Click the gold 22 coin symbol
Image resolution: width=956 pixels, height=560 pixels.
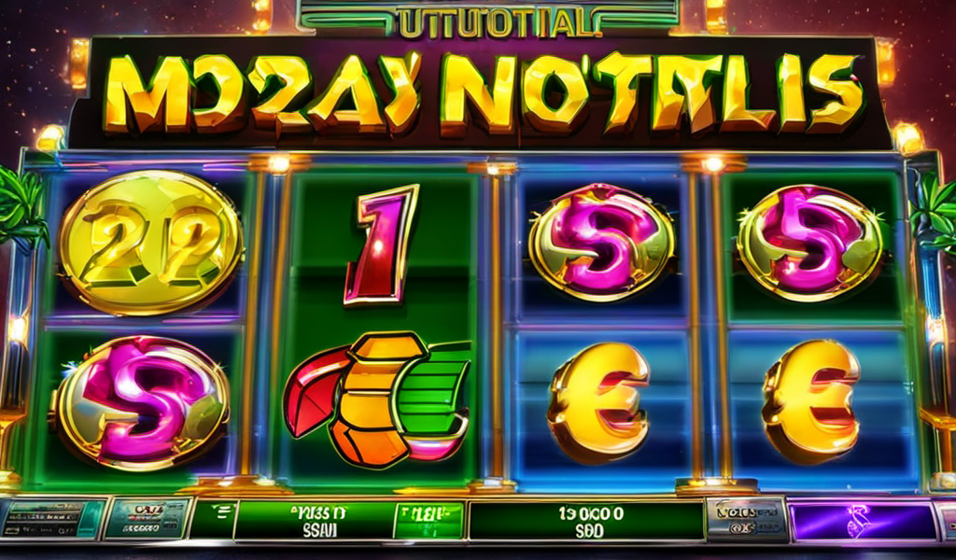click(150, 242)
